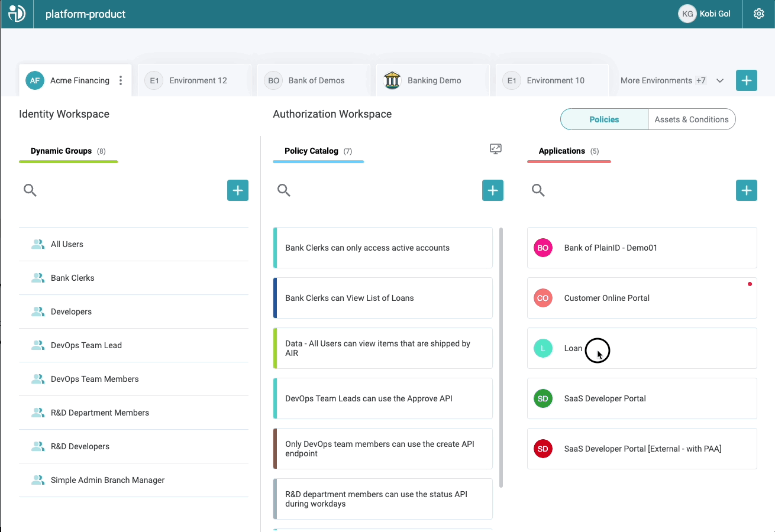Open policy about items shipped by AIR
The height and width of the screenshot is (532, 775).
(x=383, y=348)
